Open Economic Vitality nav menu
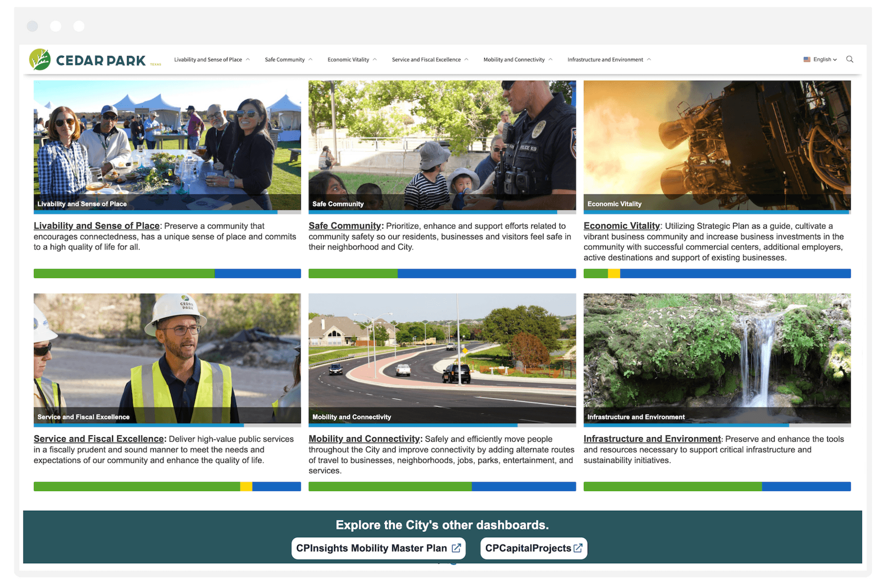 (x=348, y=59)
